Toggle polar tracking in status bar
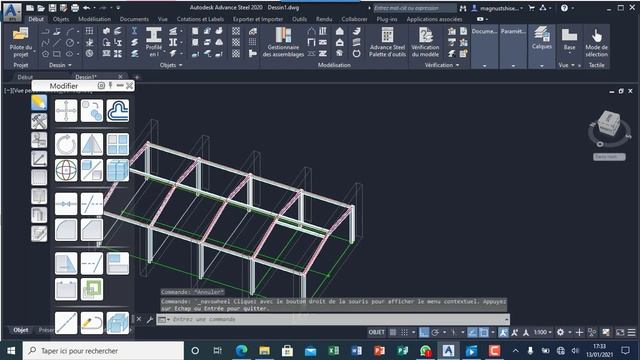 [435, 332]
